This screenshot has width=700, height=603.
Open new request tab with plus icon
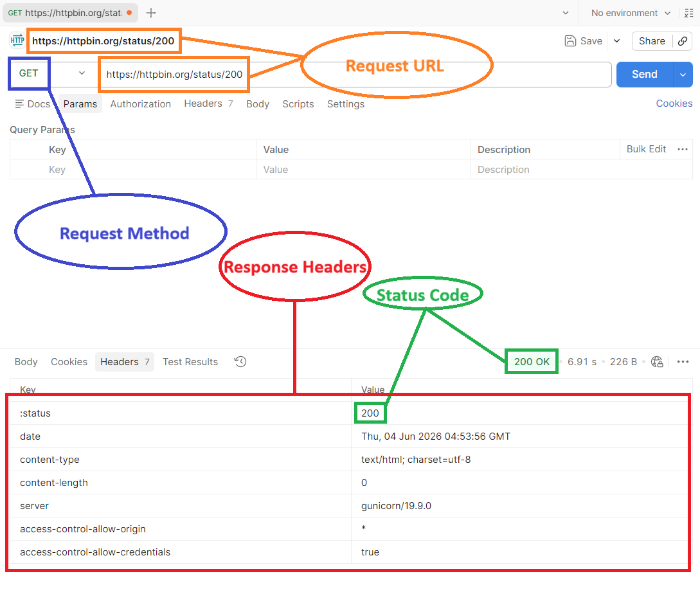click(x=151, y=13)
